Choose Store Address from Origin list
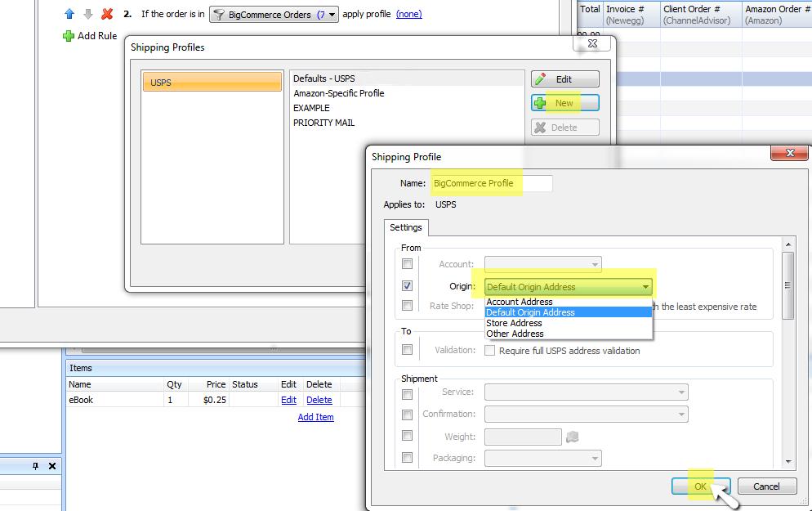 tap(568, 323)
